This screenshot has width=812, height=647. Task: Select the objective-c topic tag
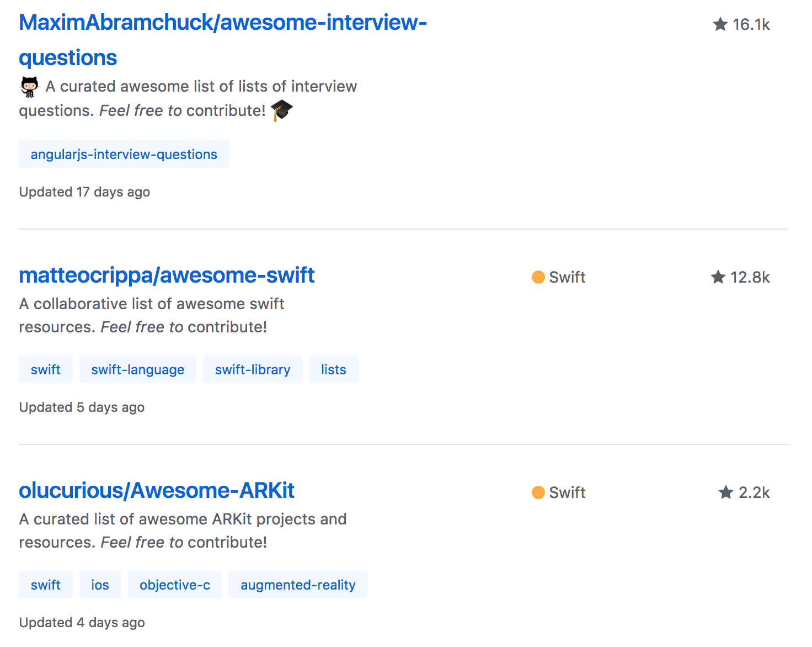click(x=174, y=585)
